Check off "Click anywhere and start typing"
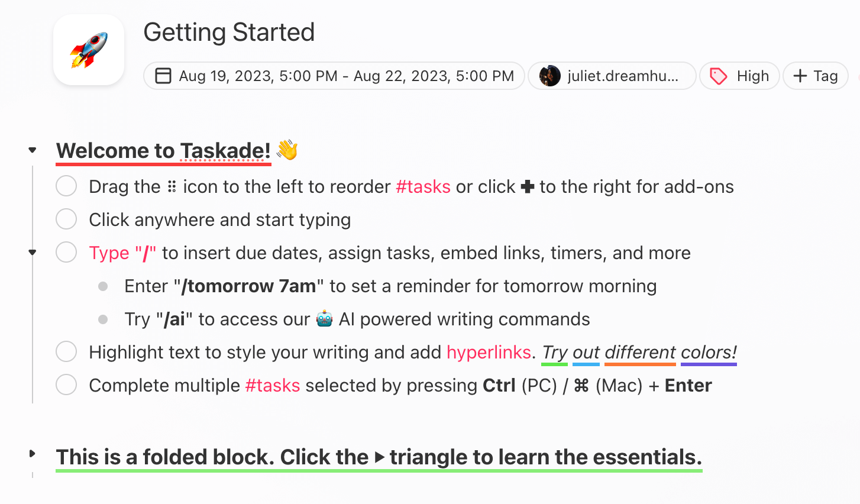Viewport: 860px width, 504px height. point(66,219)
